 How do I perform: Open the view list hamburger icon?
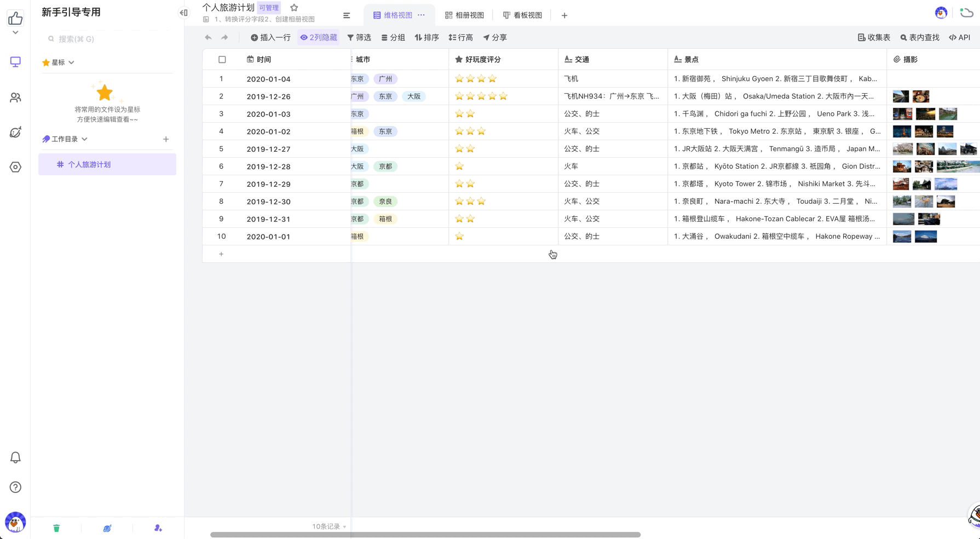[347, 15]
